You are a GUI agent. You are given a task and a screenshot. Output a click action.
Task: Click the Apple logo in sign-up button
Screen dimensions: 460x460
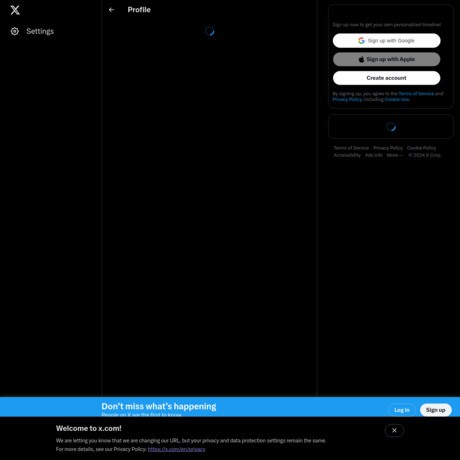pos(361,59)
